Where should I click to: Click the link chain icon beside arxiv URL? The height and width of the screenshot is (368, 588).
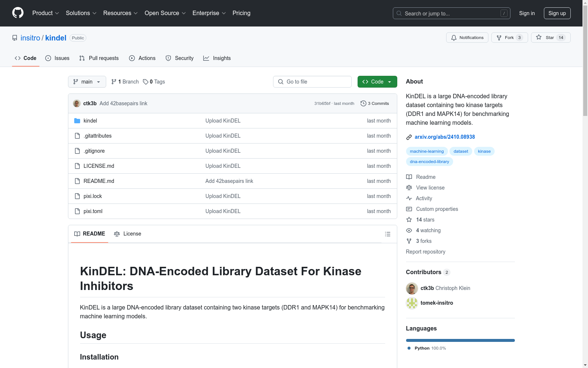coord(409,137)
